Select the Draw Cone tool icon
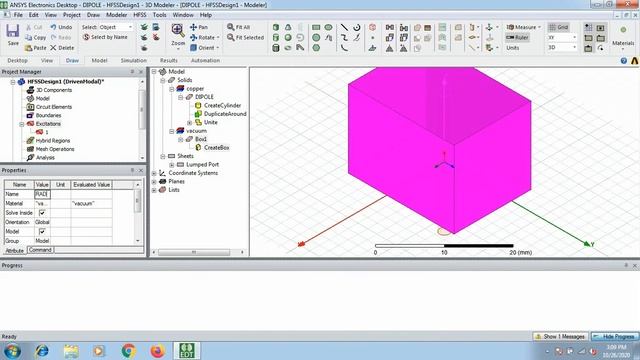The height and width of the screenshot is (360, 640). tap(288, 27)
